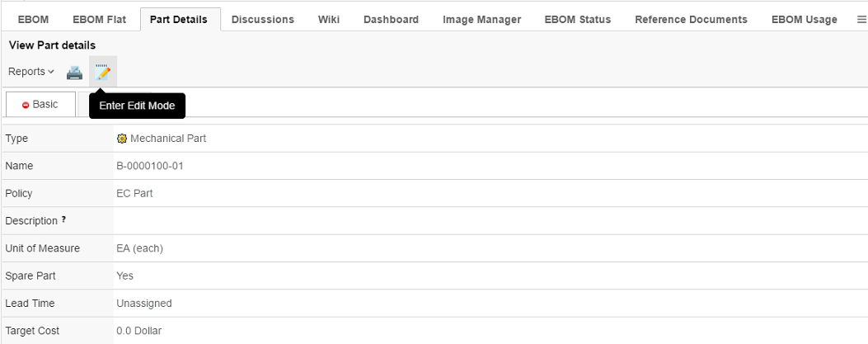Click the printer icon in toolbar
The width and height of the screenshot is (868, 344).
[74, 73]
